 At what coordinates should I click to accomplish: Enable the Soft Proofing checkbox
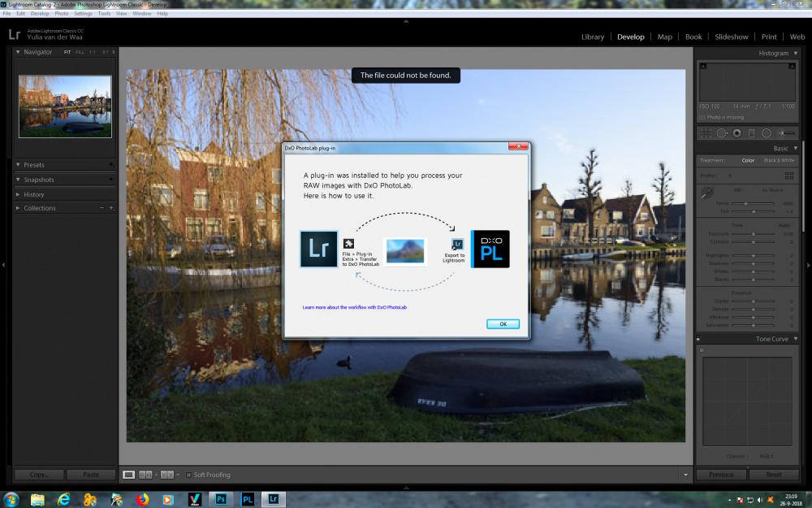tap(188, 475)
